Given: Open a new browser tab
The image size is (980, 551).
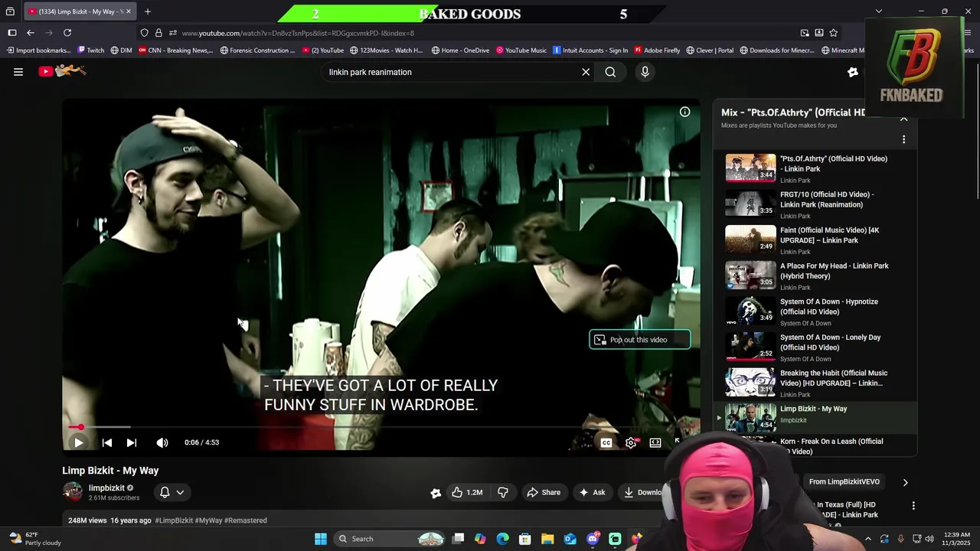Looking at the screenshot, I should (148, 11).
